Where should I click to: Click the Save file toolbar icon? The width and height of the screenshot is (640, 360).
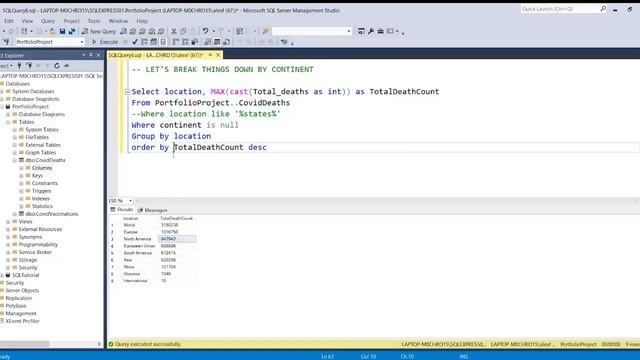[62, 31]
